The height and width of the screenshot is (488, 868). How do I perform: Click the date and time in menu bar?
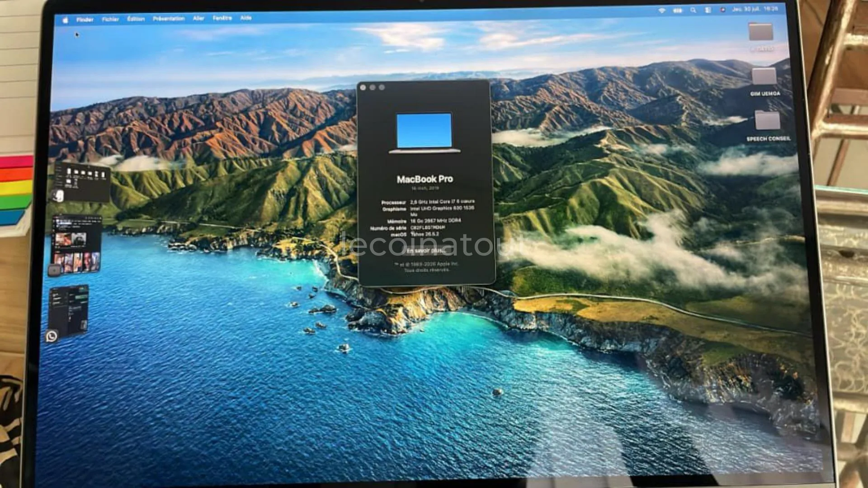click(755, 9)
